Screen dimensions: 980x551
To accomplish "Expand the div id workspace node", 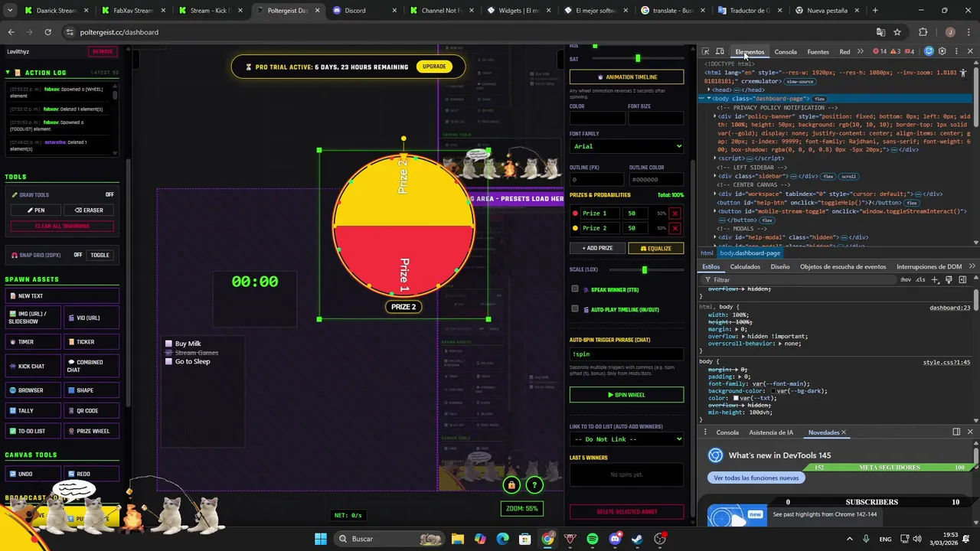I will pos(715,194).
